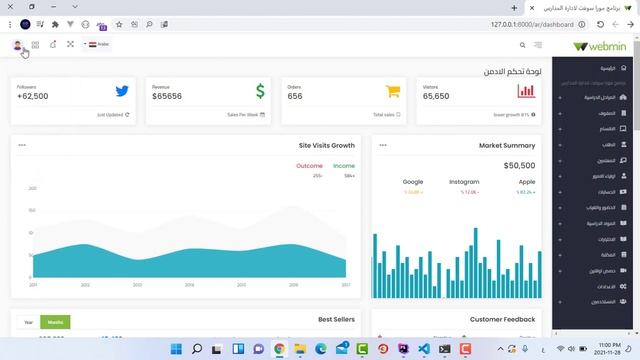The width and height of the screenshot is (640, 360).
Task: Click the Instagram label in Market Summary
Action: click(464, 182)
